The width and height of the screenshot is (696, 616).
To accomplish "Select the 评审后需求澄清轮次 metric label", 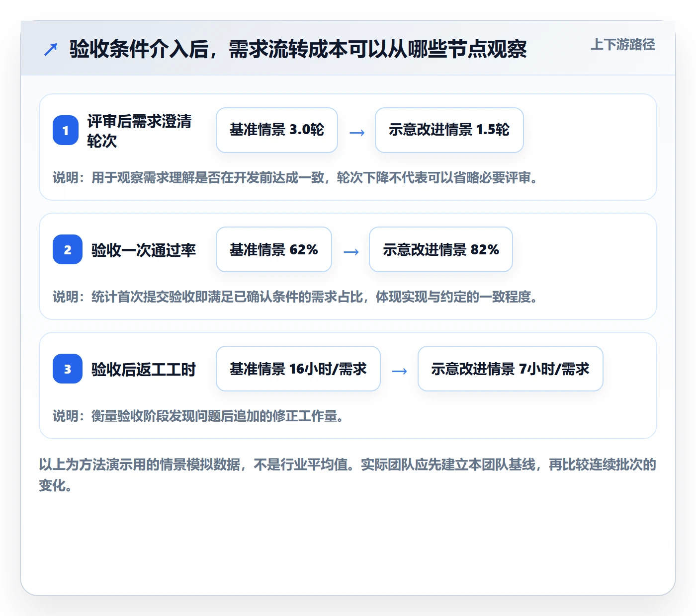I will click(140, 131).
